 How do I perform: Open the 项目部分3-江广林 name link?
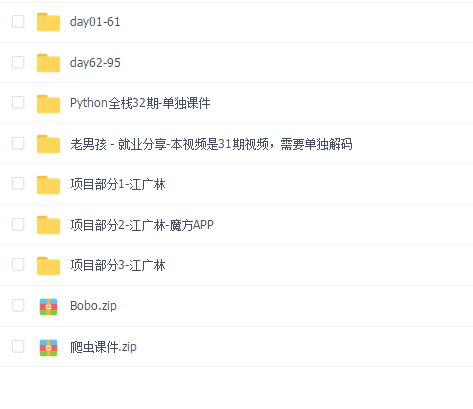pos(118,266)
